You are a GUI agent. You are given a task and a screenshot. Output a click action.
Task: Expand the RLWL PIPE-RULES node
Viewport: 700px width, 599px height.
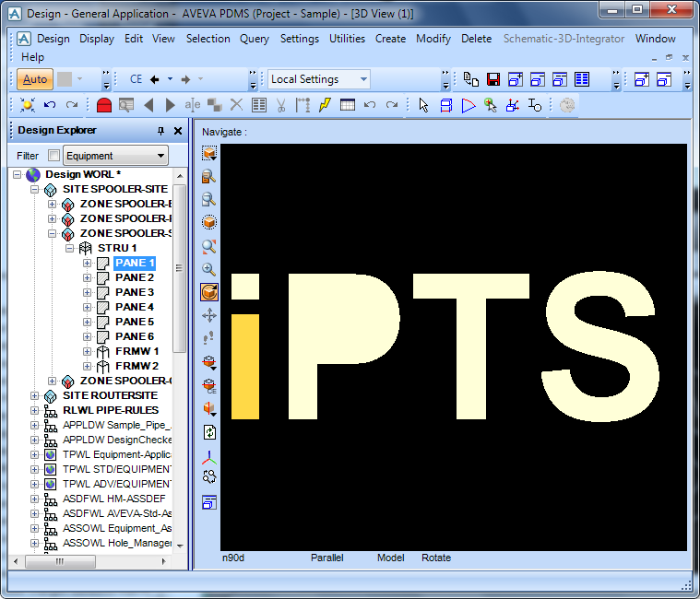pyautogui.click(x=34, y=410)
